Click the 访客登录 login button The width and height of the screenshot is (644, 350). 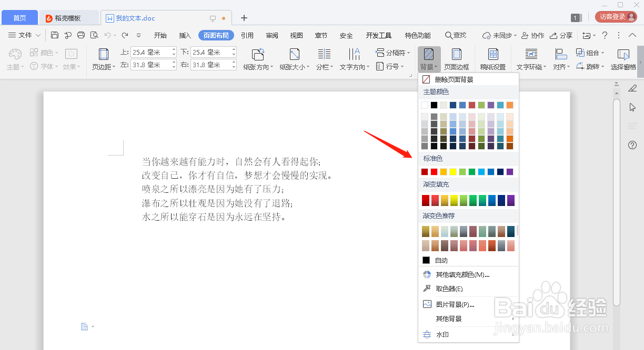(616, 17)
